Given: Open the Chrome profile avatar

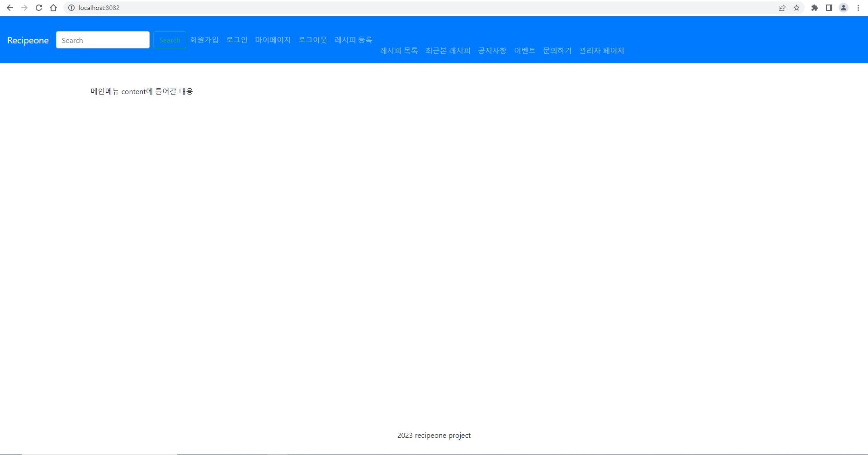Looking at the screenshot, I should pyautogui.click(x=844, y=8).
